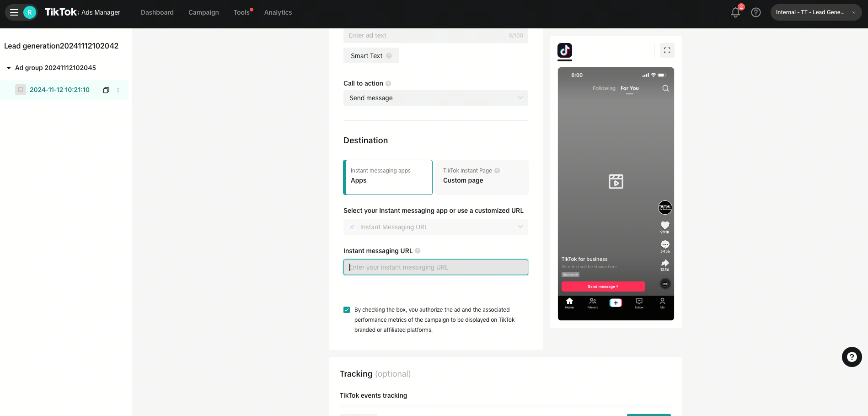The width and height of the screenshot is (868, 416).
Task: Select Instant messaging apps destination
Action: 388,177
